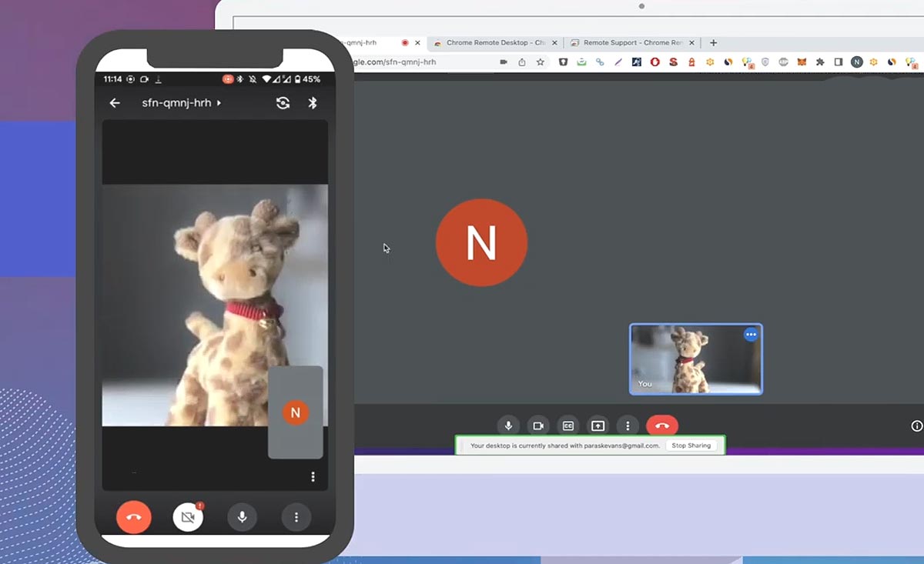Tap the Wi-Fi signal icon in phone status bar
Image resolution: width=924 pixels, height=564 pixels.
266,79
